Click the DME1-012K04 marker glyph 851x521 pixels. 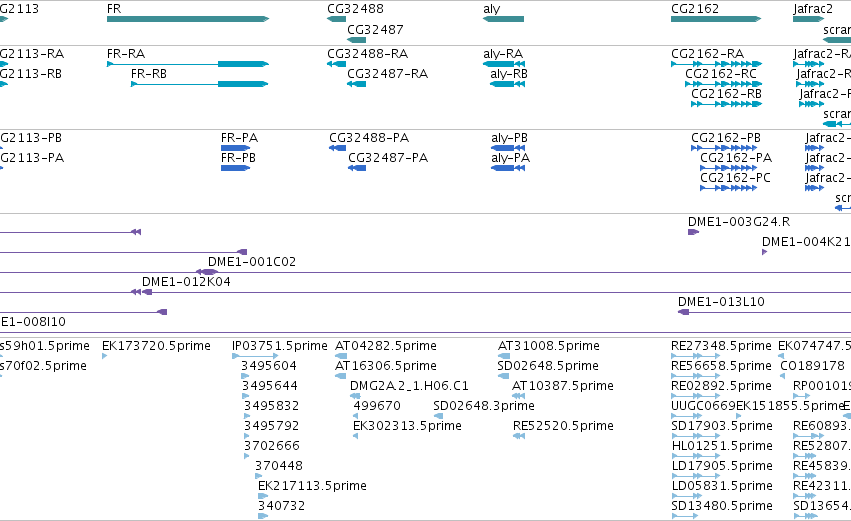(x=141, y=292)
